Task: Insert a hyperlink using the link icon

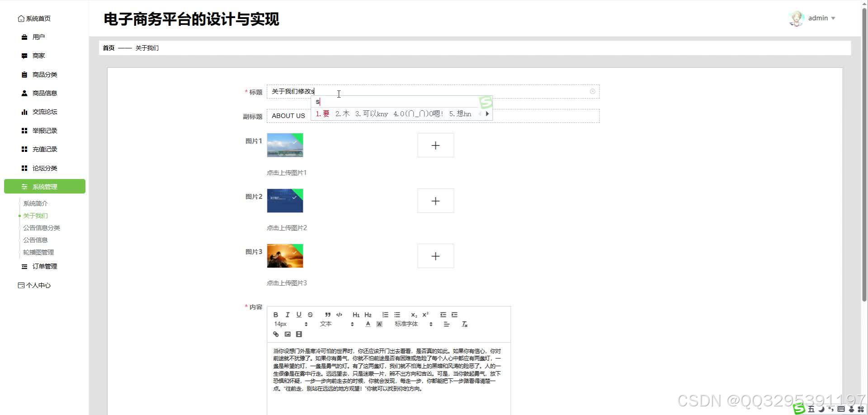Action: click(276, 334)
